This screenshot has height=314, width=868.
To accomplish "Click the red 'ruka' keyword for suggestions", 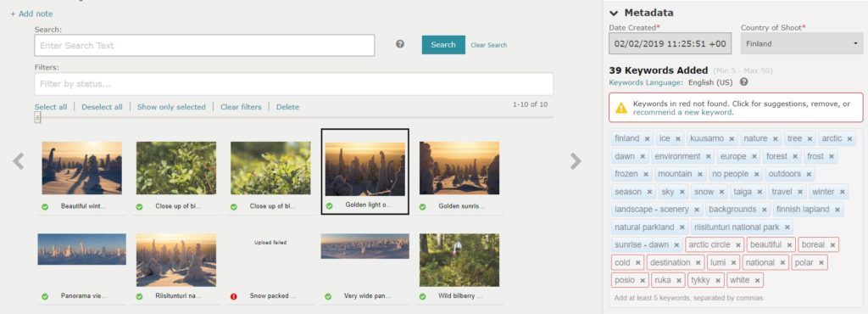I will point(663,280).
